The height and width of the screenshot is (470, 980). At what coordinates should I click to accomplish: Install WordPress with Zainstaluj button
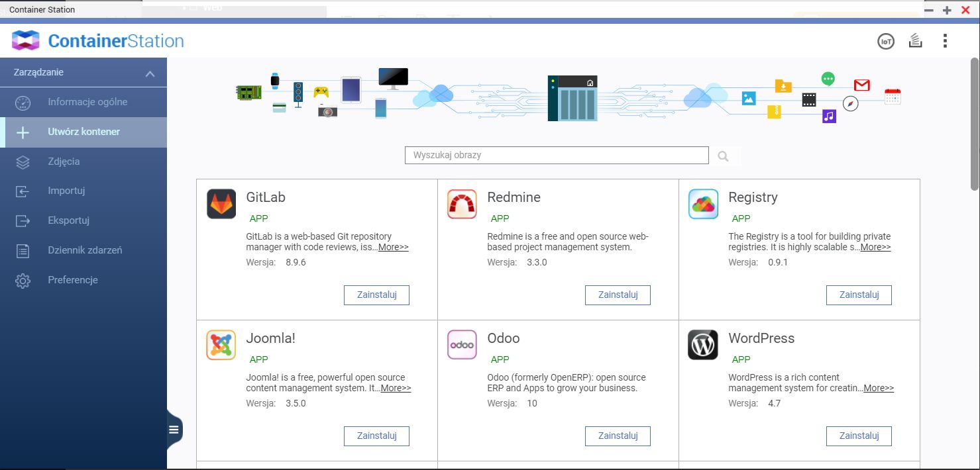coord(859,436)
